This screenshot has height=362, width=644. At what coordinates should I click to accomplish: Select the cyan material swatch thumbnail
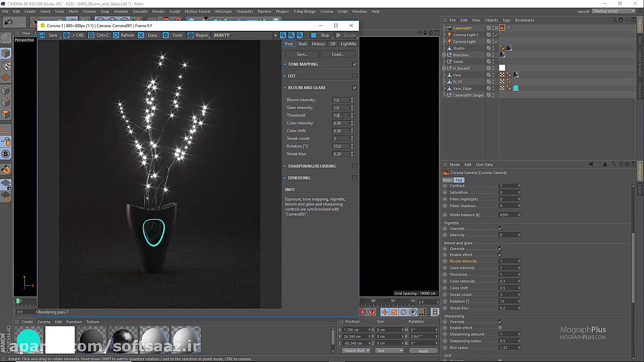pos(29,339)
